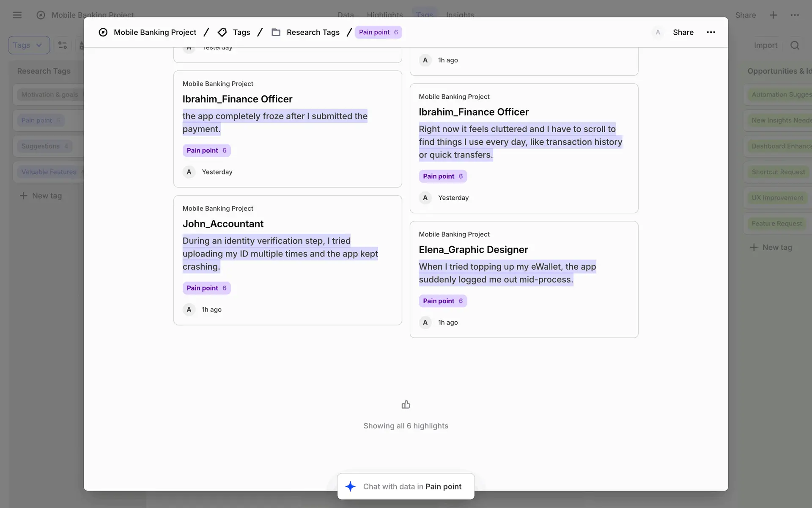Image resolution: width=812 pixels, height=508 pixels.
Task: Click the user avatar A next to Share
Action: coord(657,32)
